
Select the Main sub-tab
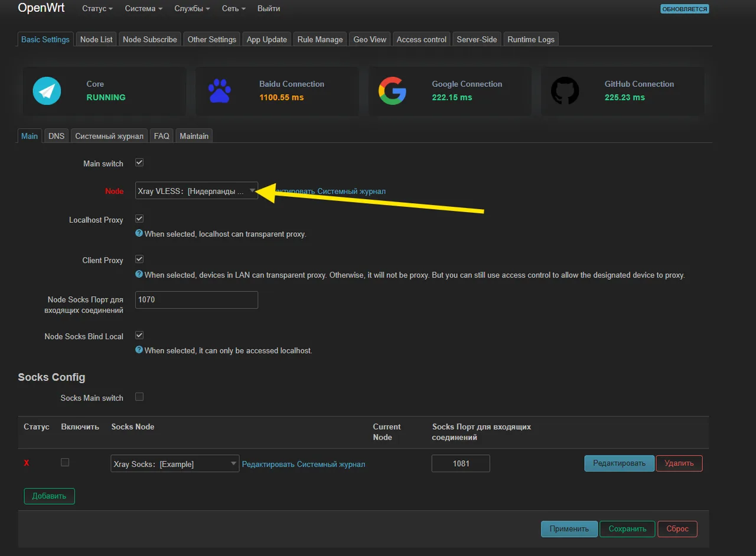30,136
